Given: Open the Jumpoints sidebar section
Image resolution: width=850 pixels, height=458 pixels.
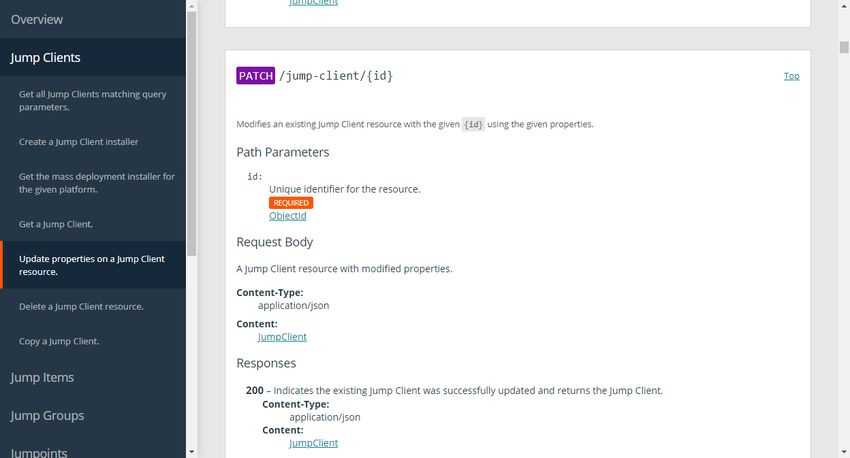Looking at the screenshot, I should pos(39,452).
